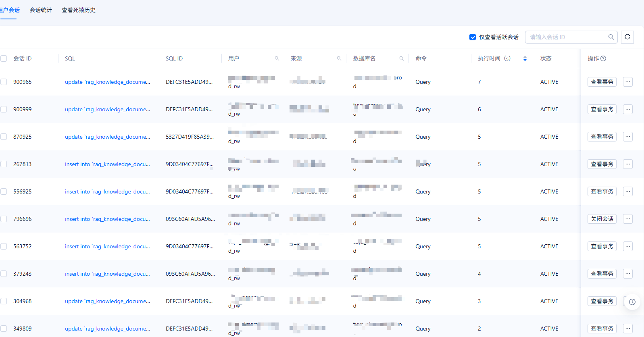Select the checkbox for session 900965
This screenshot has width=644, height=337.
tap(4, 82)
